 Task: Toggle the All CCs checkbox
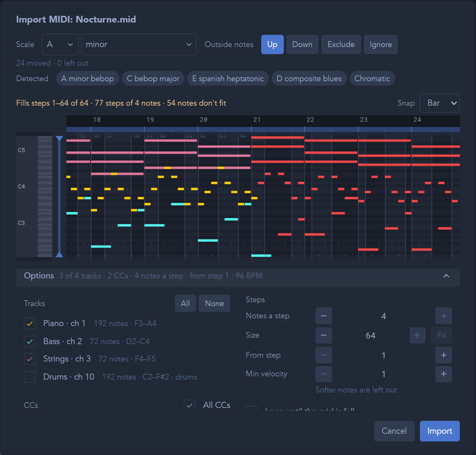[190, 405]
